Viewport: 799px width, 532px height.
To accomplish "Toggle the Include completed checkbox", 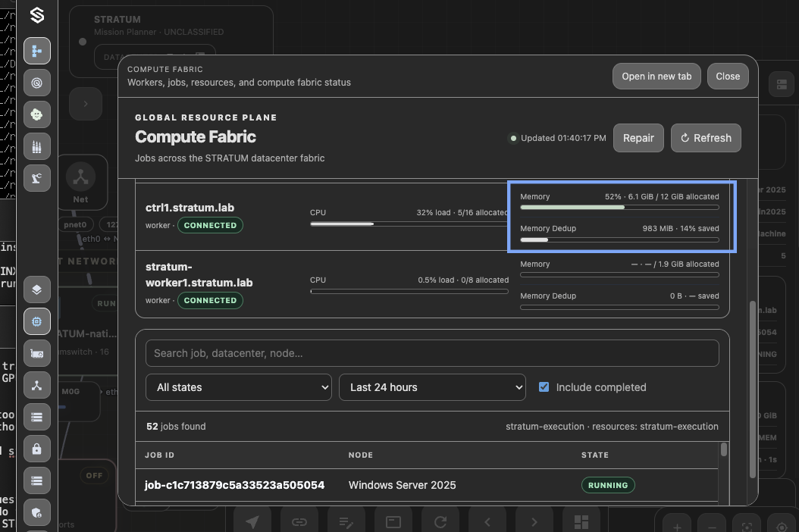I will [544, 386].
